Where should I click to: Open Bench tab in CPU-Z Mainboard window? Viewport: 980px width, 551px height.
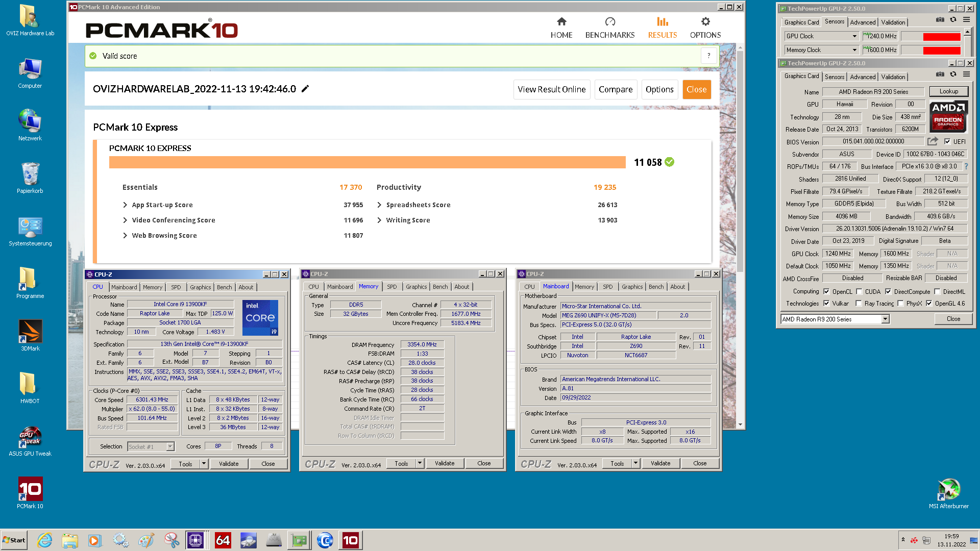[x=656, y=287]
